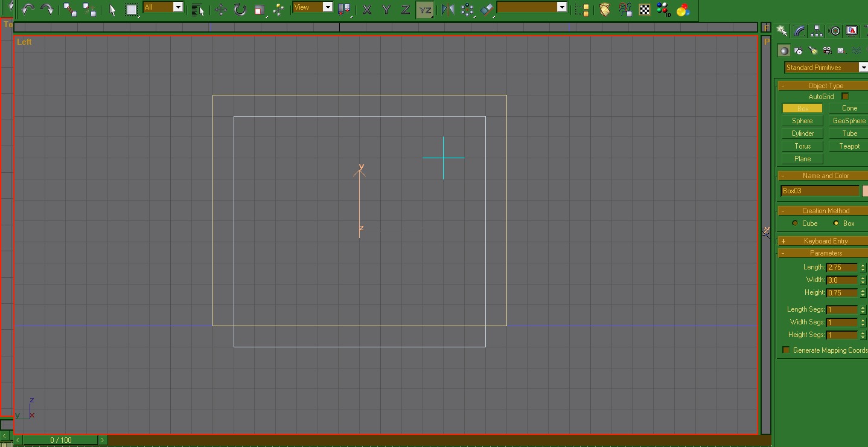Restrict transform to Z axis
This screenshot has height=447, width=868.
[x=406, y=9]
